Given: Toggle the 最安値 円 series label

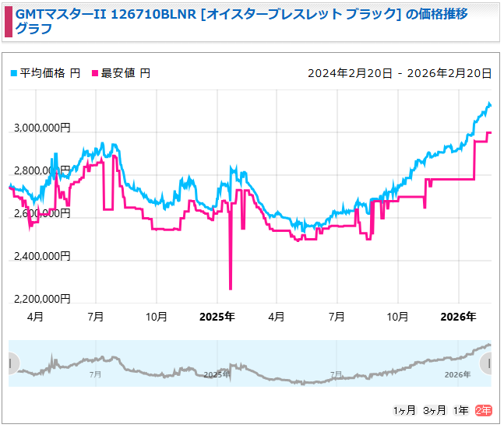Looking at the screenshot, I should pyautogui.click(x=127, y=73).
